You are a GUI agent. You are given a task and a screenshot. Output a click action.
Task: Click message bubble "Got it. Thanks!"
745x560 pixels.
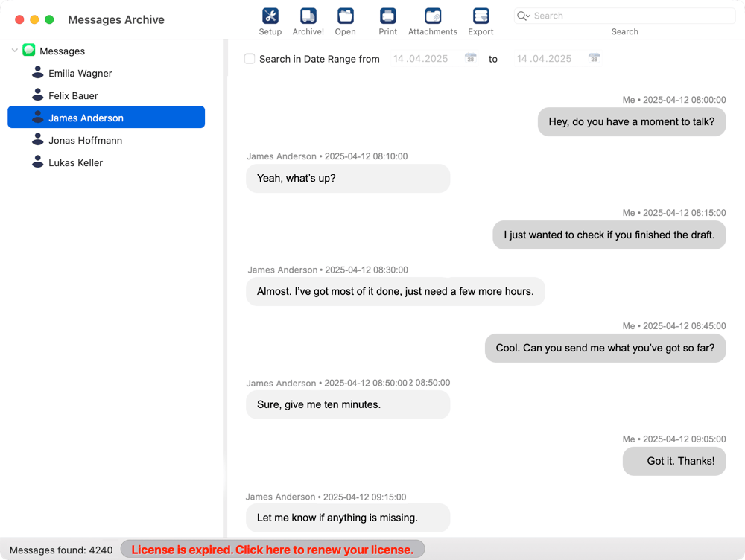coord(674,461)
